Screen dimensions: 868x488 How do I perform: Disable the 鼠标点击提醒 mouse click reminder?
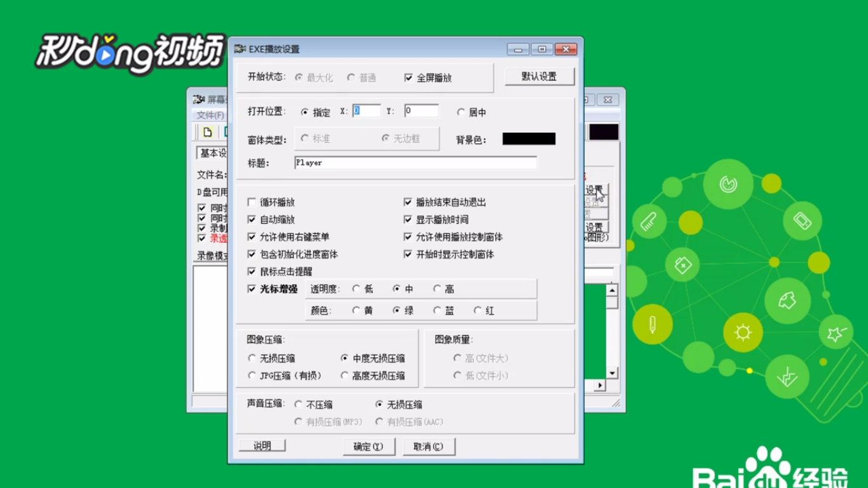click(252, 271)
